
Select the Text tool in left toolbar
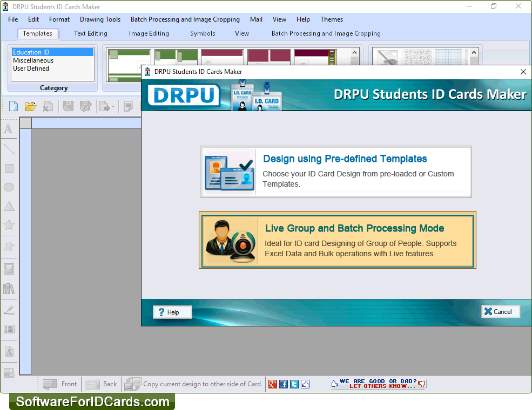tap(9, 129)
